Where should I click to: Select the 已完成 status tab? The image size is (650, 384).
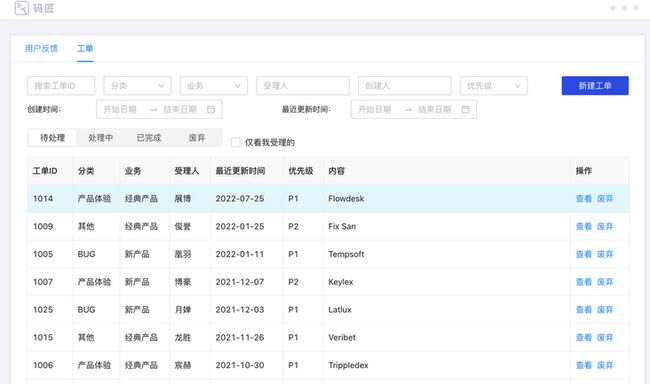149,138
